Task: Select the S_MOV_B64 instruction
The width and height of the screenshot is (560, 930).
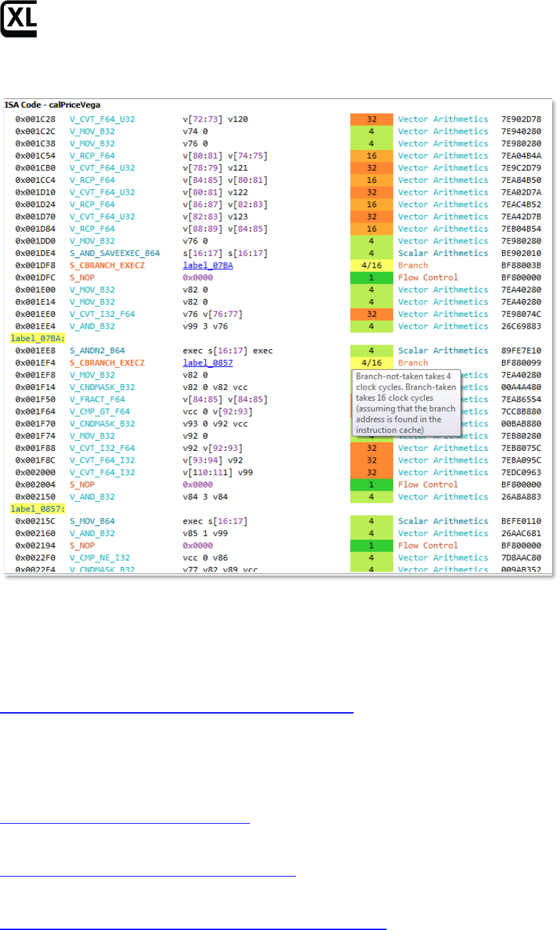Action: pos(92,521)
